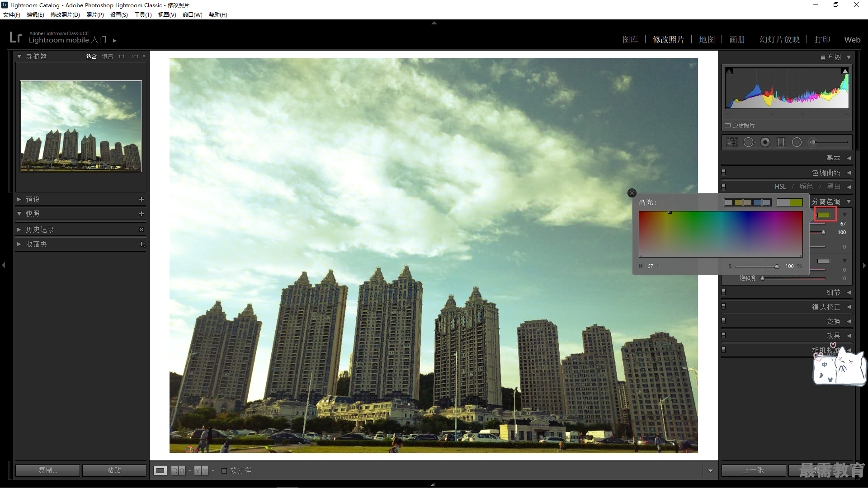Select the Spot Removal tool
Viewport: 868px width, 488px height.
click(x=749, y=142)
